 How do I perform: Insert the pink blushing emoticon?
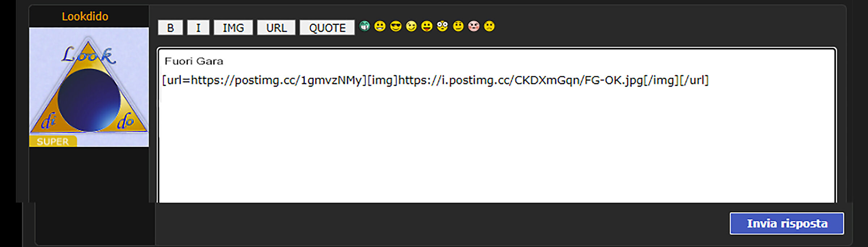pyautogui.click(x=474, y=26)
